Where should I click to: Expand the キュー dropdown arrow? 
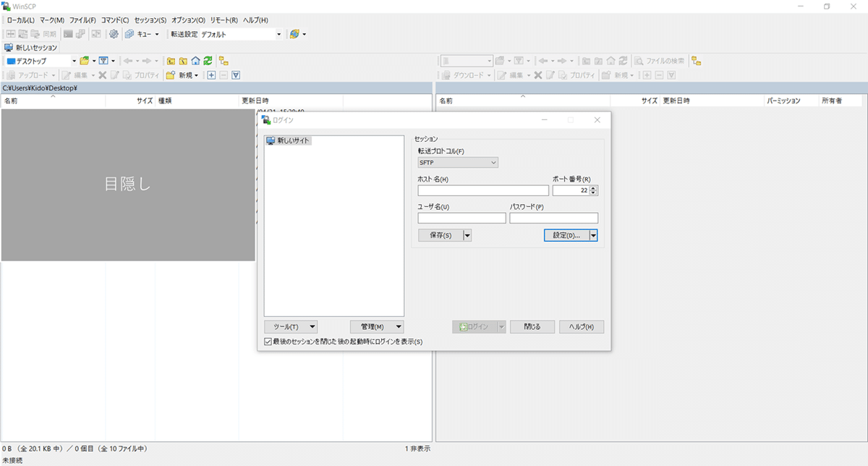pyautogui.click(x=157, y=34)
